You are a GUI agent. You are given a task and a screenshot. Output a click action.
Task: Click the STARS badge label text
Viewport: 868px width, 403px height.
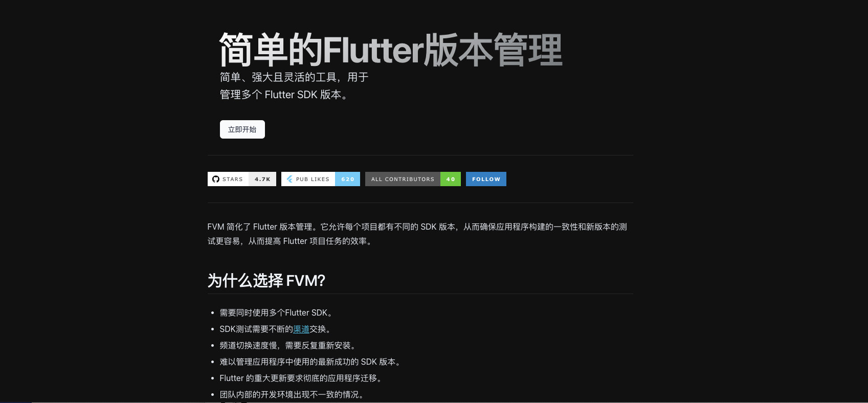tap(233, 179)
